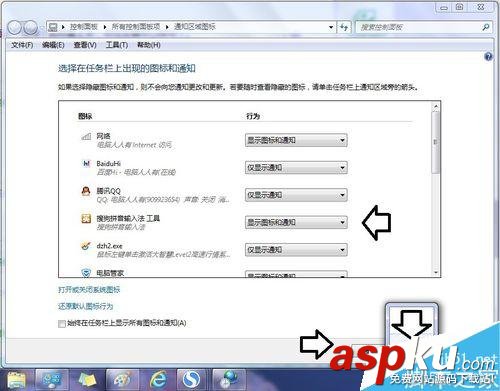Click the 搜狗拼音输入法 工具 icon
500x391 pixels.
tap(86, 218)
